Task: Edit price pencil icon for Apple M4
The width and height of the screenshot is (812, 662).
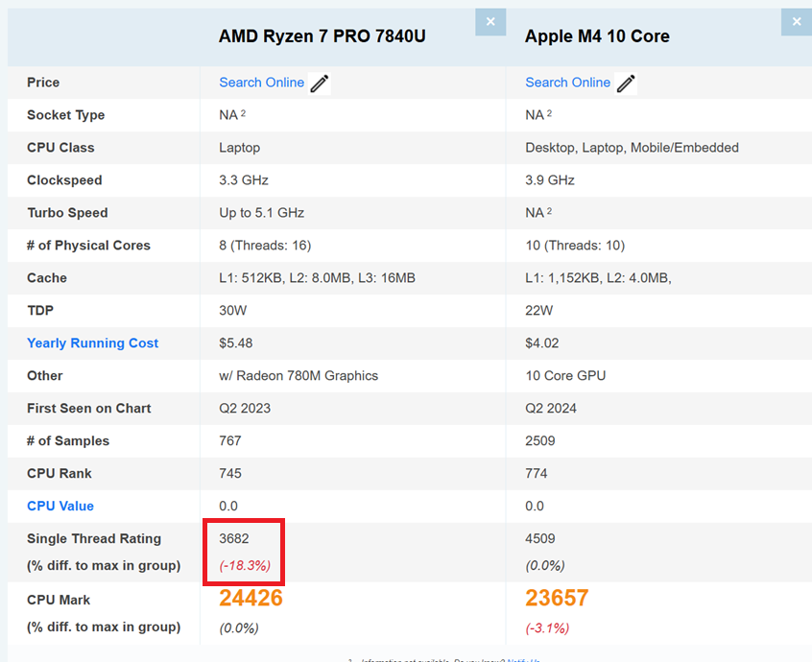Action: [626, 83]
